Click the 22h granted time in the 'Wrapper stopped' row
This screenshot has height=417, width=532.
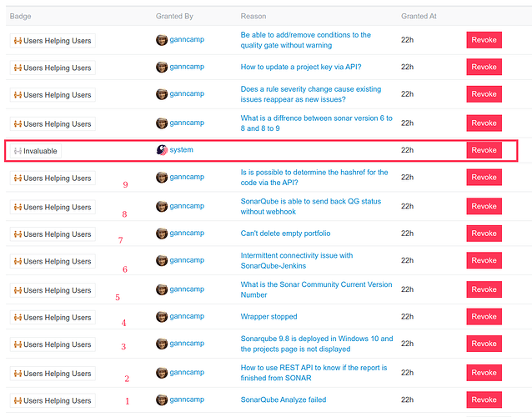click(407, 317)
